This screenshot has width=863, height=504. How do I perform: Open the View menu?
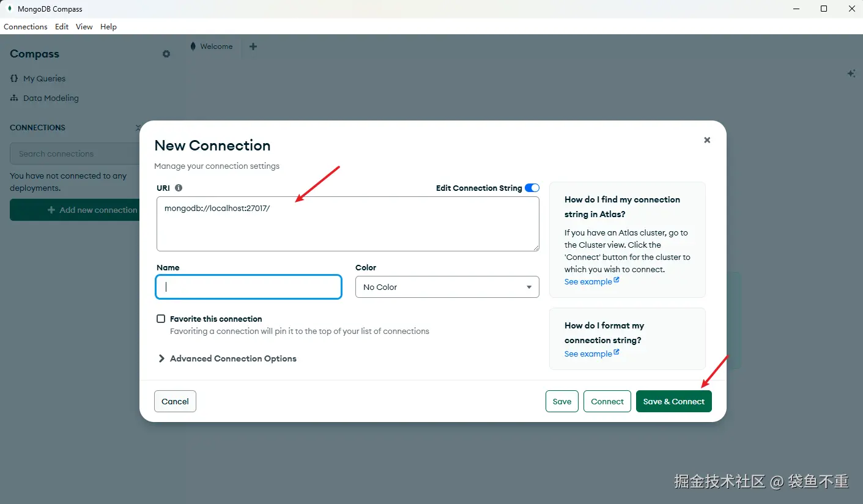(84, 27)
